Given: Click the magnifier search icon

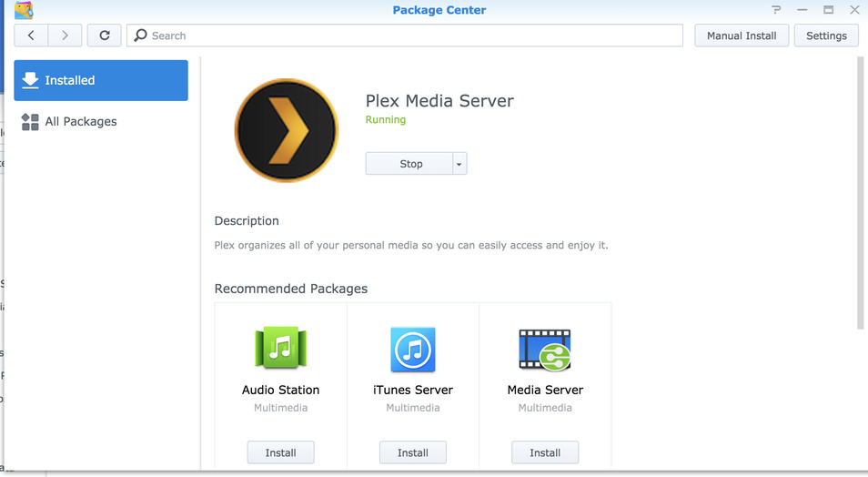Looking at the screenshot, I should [x=141, y=36].
